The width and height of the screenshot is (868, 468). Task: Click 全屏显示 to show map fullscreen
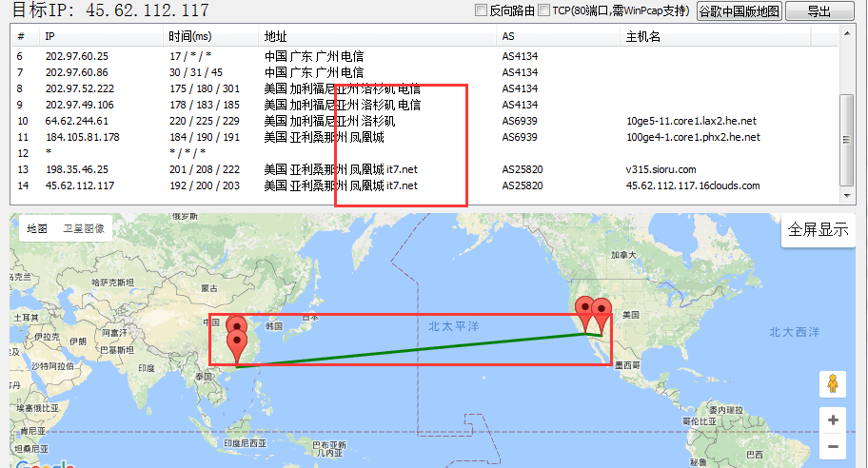pyautogui.click(x=818, y=230)
